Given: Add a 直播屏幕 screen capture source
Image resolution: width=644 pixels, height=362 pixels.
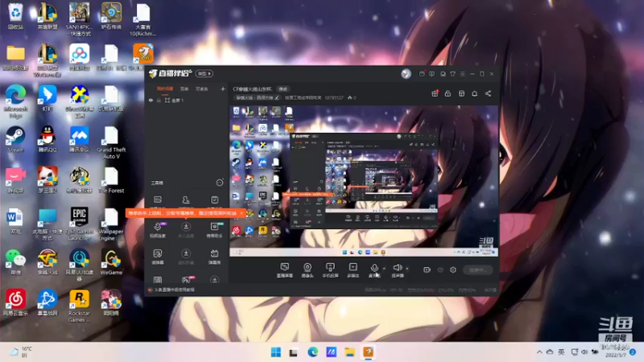Looking at the screenshot, I should [x=285, y=270].
